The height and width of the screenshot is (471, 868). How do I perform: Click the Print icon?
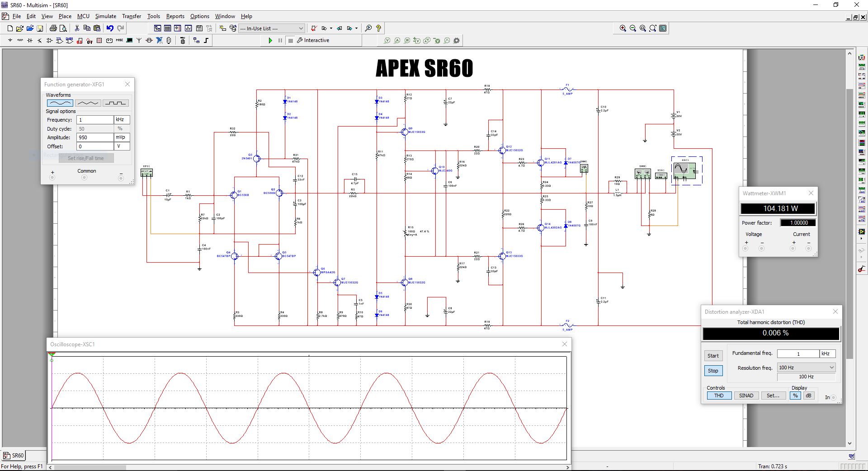tap(53, 28)
